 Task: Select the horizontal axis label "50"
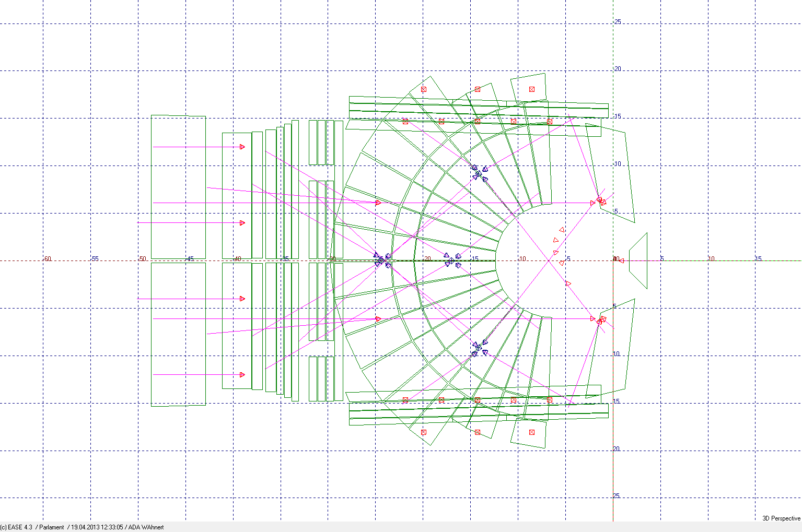[143, 259]
